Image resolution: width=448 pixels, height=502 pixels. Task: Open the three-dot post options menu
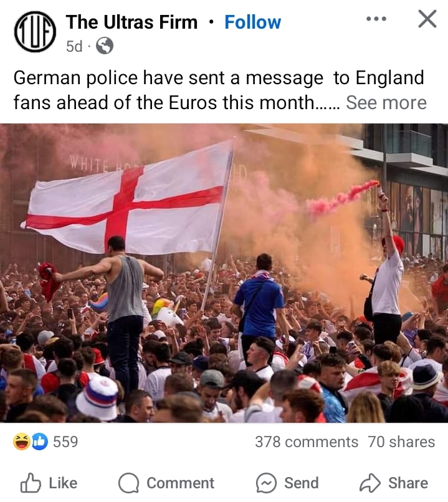[376, 19]
